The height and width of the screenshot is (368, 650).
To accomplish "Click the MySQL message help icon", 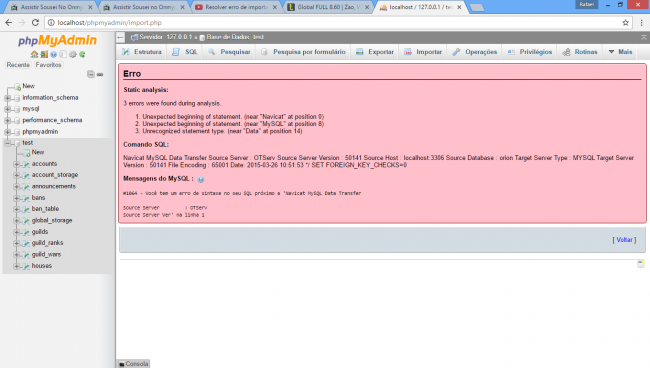I will pyautogui.click(x=201, y=179).
